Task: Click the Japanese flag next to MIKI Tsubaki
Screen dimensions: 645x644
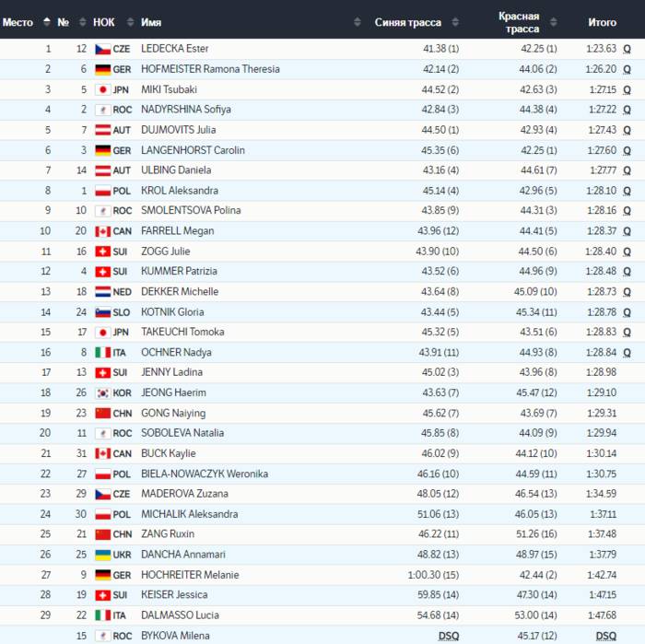Action: click(x=102, y=89)
